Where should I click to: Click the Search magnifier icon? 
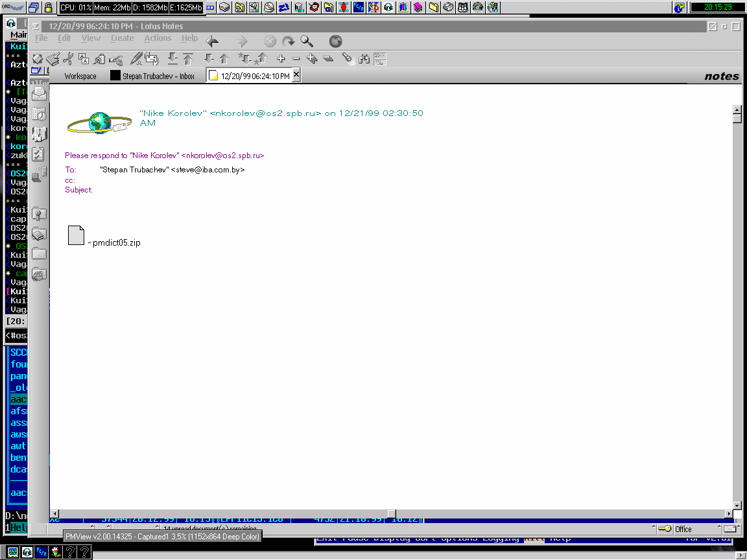pos(307,41)
